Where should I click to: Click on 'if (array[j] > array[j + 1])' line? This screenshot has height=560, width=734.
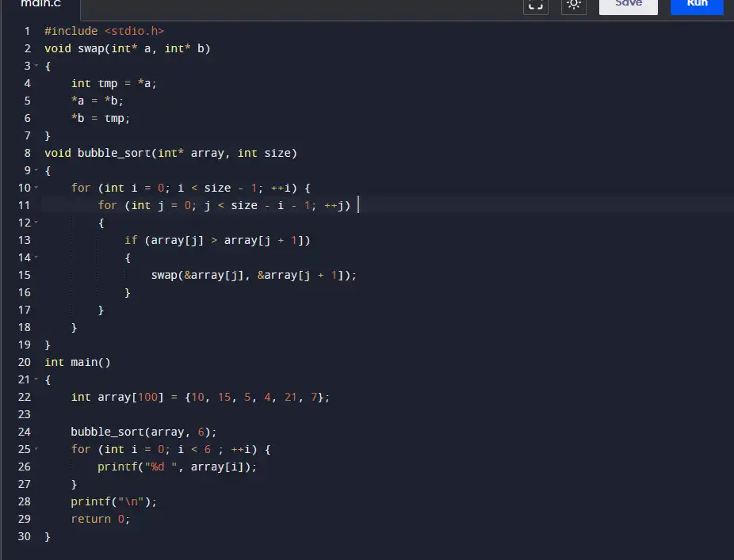[217, 241]
